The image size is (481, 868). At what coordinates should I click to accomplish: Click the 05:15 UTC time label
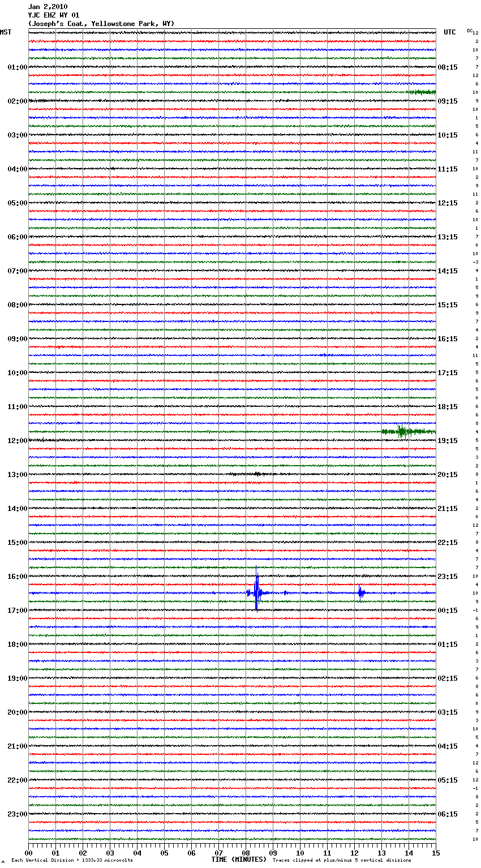click(x=448, y=780)
